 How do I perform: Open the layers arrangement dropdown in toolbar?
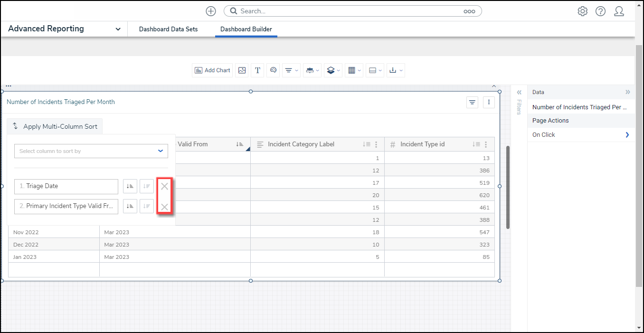point(333,70)
